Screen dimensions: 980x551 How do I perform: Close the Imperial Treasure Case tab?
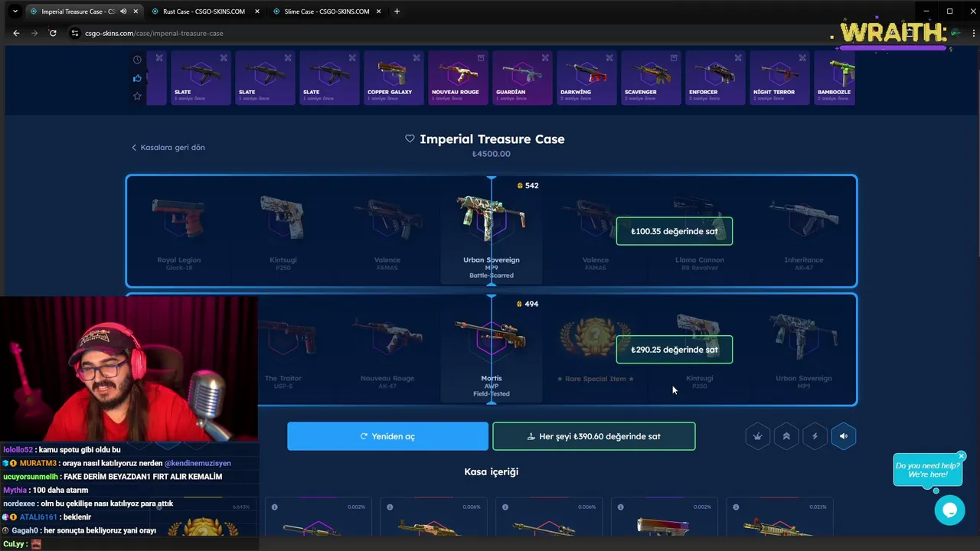click(x=135, y=11)
